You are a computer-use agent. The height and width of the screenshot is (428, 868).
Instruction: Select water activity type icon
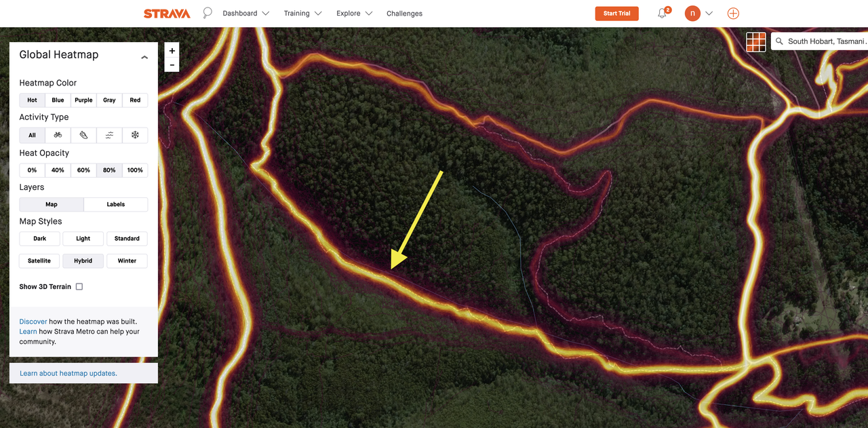click(109, 135)
